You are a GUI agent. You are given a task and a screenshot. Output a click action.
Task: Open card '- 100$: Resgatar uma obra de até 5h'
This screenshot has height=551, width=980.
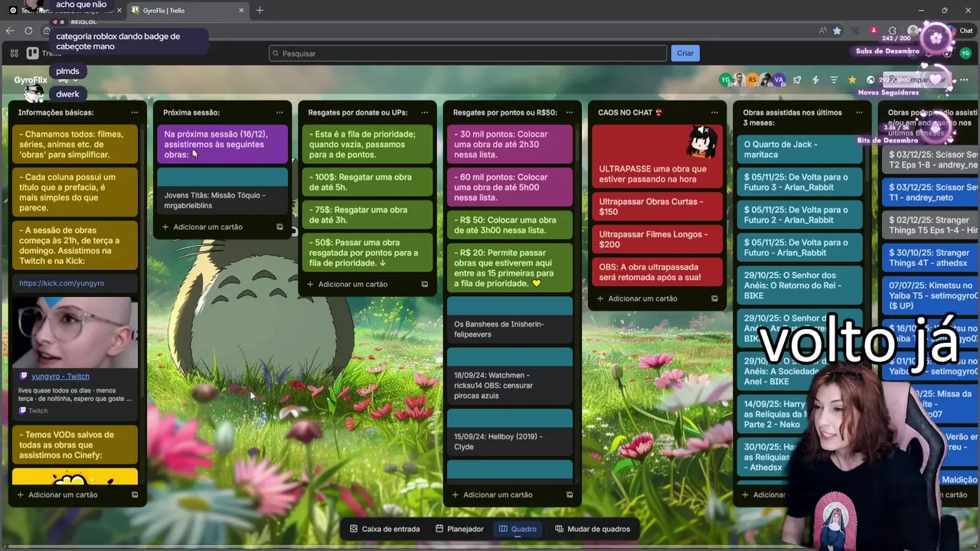coord(367,182)
